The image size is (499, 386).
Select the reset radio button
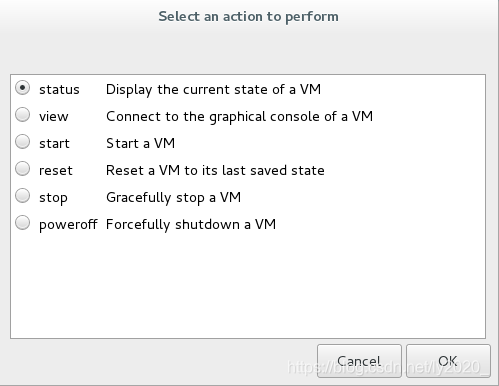tap(23, 169)
